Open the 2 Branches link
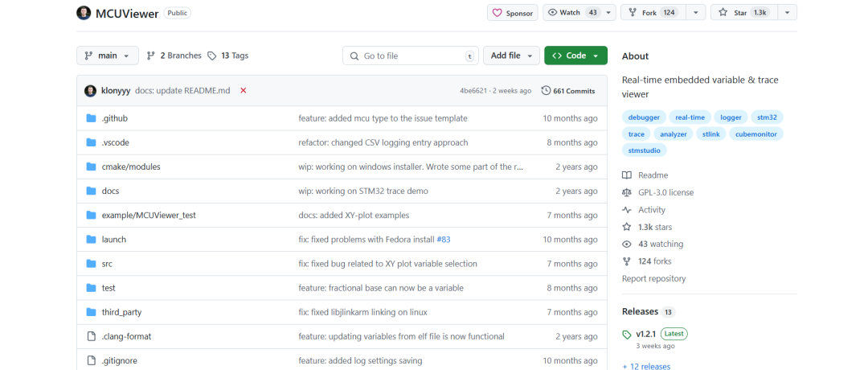868x370 pixels. tap(174, 55)
